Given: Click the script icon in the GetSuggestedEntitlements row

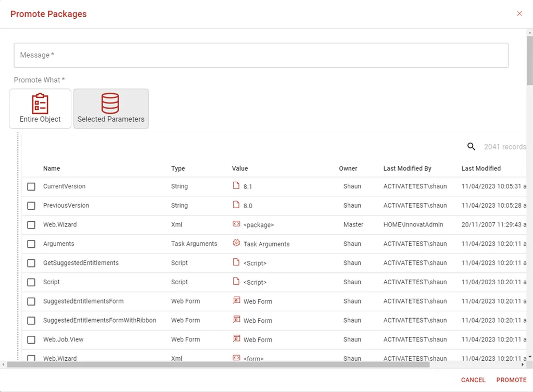Looking at the screenshot, I should point(236,262).
